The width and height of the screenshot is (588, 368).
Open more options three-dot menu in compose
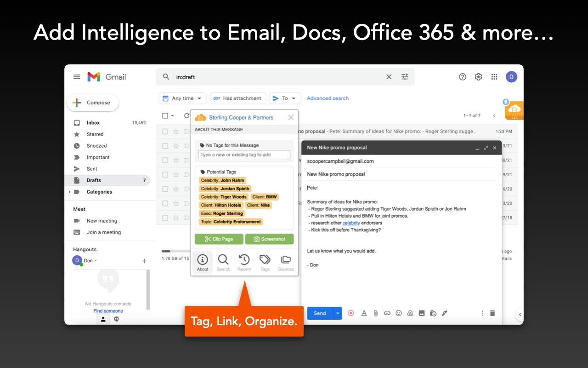pyautogui.click(x=482, y=313)
